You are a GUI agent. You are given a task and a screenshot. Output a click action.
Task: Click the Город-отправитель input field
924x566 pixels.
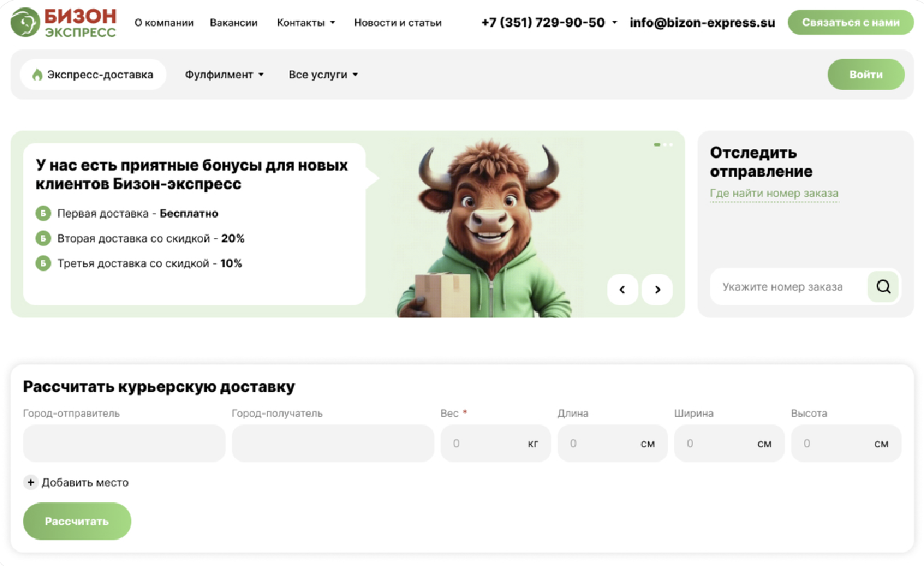(x=124, y=443)
